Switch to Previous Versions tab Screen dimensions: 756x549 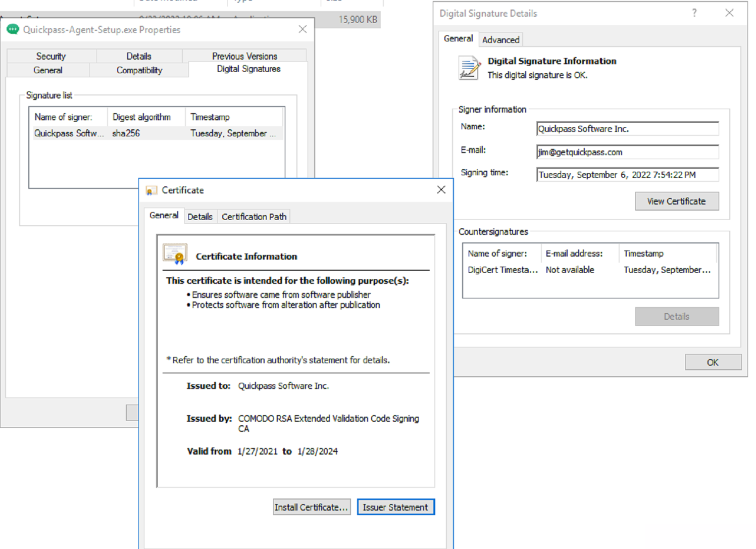click(x=244, y=56)
